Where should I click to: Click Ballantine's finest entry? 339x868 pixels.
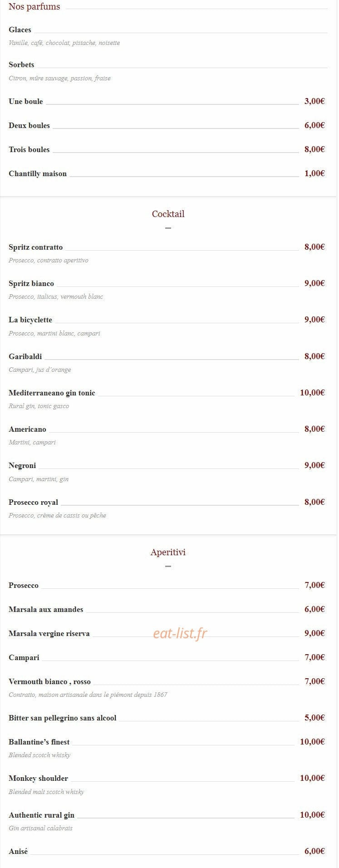click(39, 742)
